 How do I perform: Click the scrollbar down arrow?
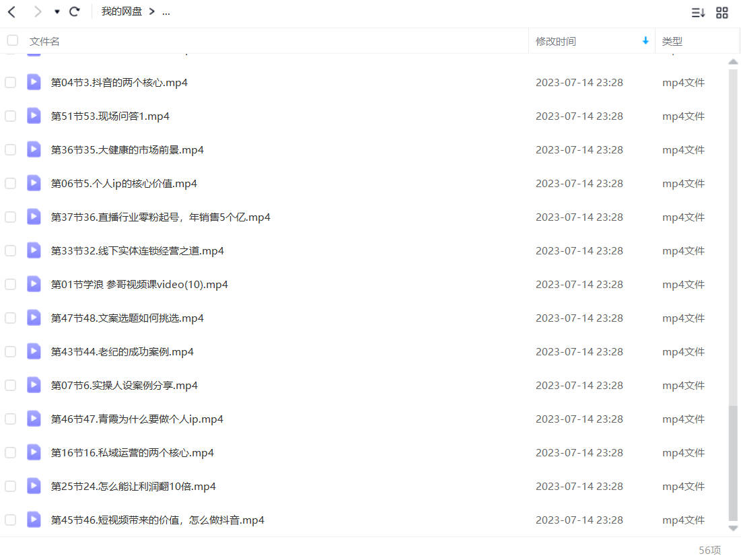pos(733,528)
